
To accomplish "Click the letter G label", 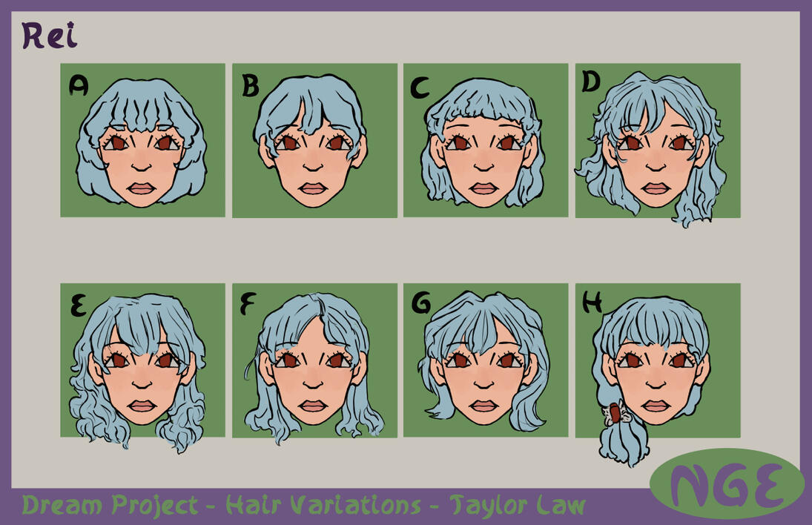I will click(421, 303).
